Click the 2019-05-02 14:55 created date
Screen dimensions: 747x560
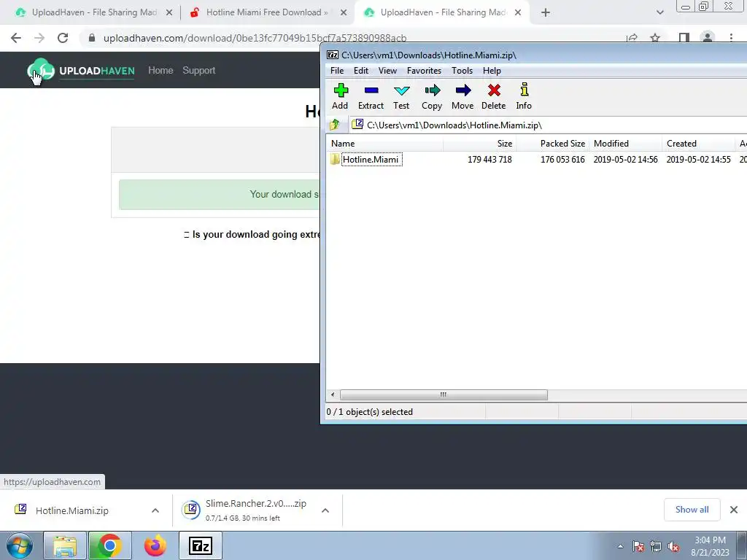[698, 160]
